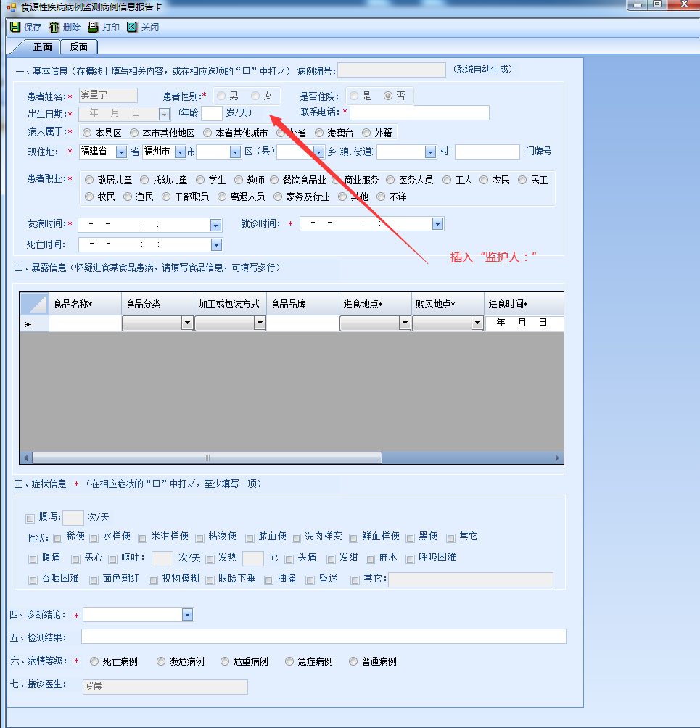Select 干部职员 as patient occupation

point(166,197)
